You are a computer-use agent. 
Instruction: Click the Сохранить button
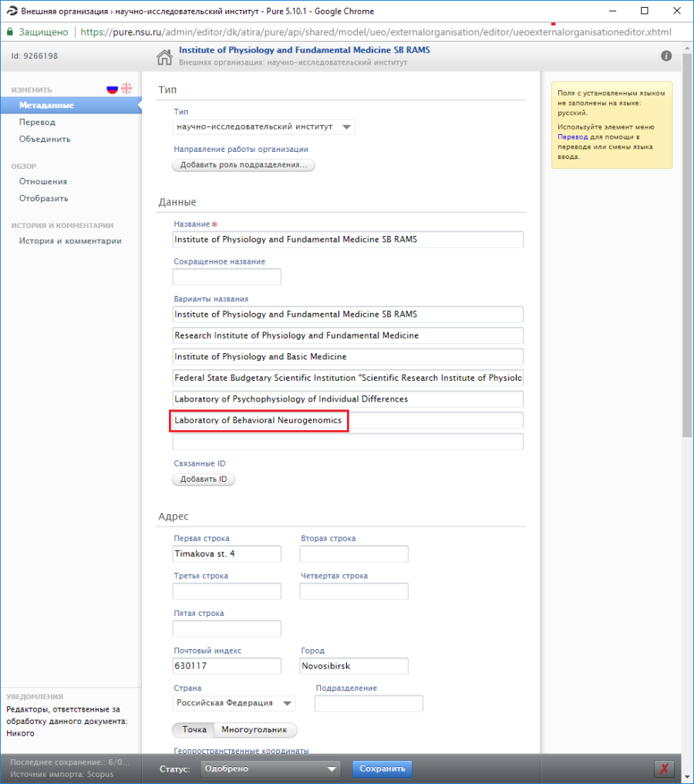tap(382, 769)
